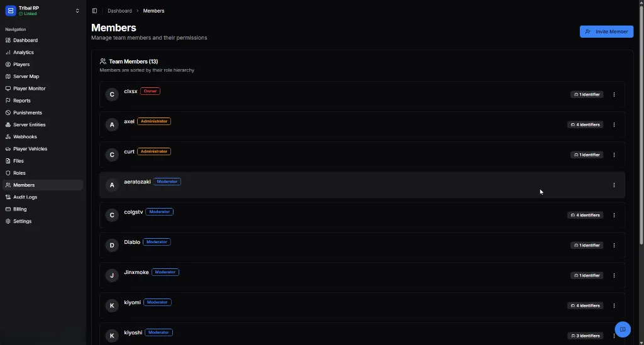Click the 1 identifier badge for Diablo
This screenshot has width=644, height=345.
pos(587,245)
